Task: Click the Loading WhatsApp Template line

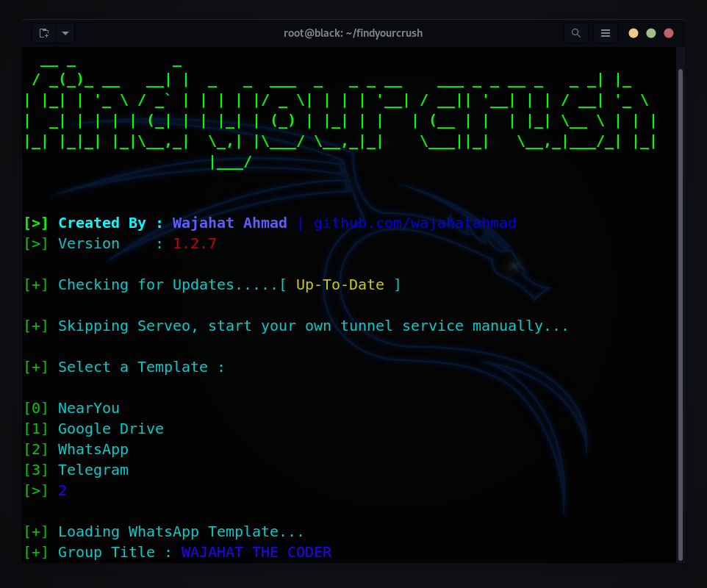Action: point(164,531)
